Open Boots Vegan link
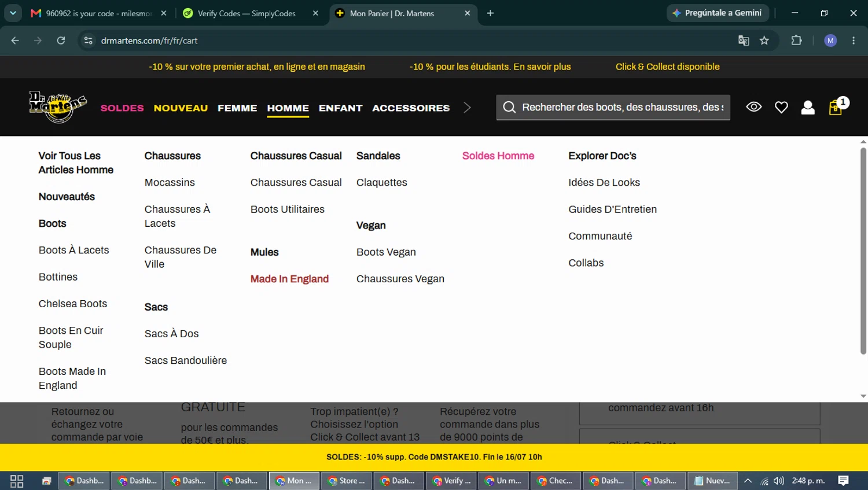 (386, 252)
